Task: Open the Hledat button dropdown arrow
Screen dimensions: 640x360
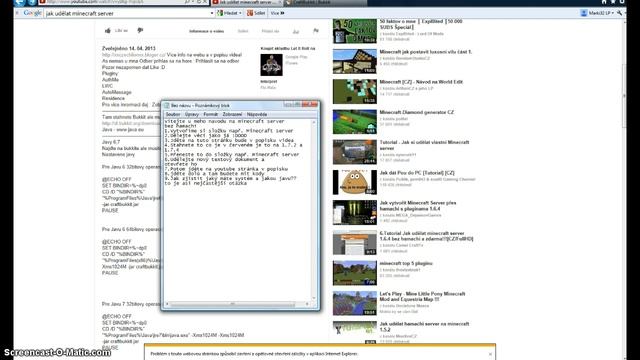Action: point(240,13)
